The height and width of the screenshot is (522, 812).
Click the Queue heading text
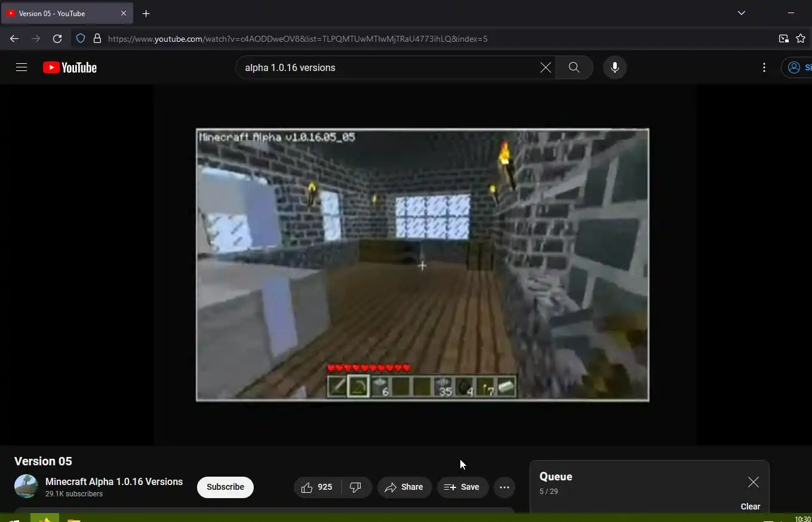(556, 477)
